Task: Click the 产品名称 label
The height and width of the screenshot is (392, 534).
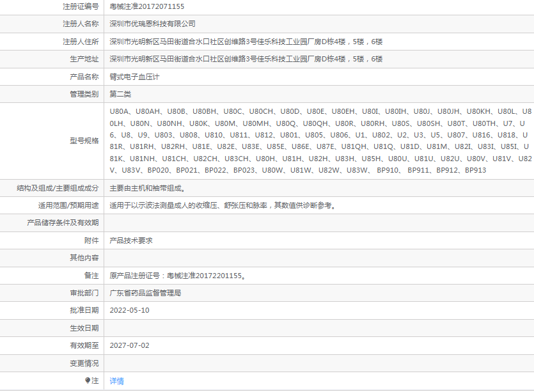Action: [84, 77]
